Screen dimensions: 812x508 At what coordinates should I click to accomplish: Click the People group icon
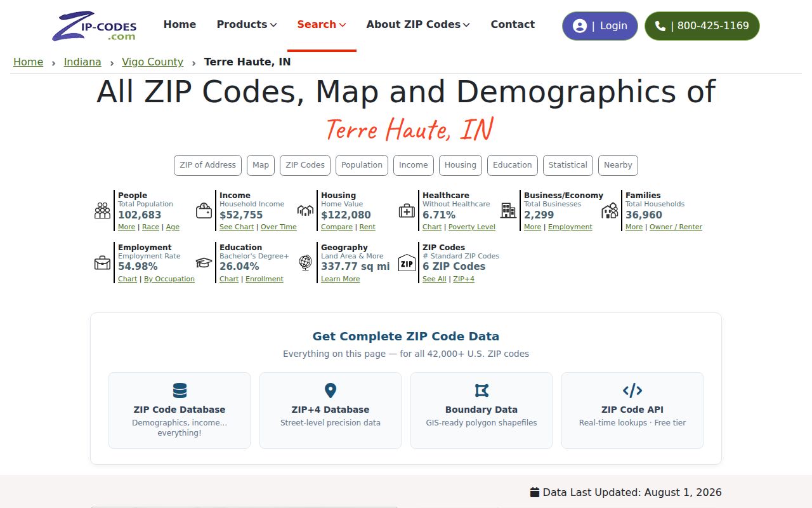pos(102,211)
